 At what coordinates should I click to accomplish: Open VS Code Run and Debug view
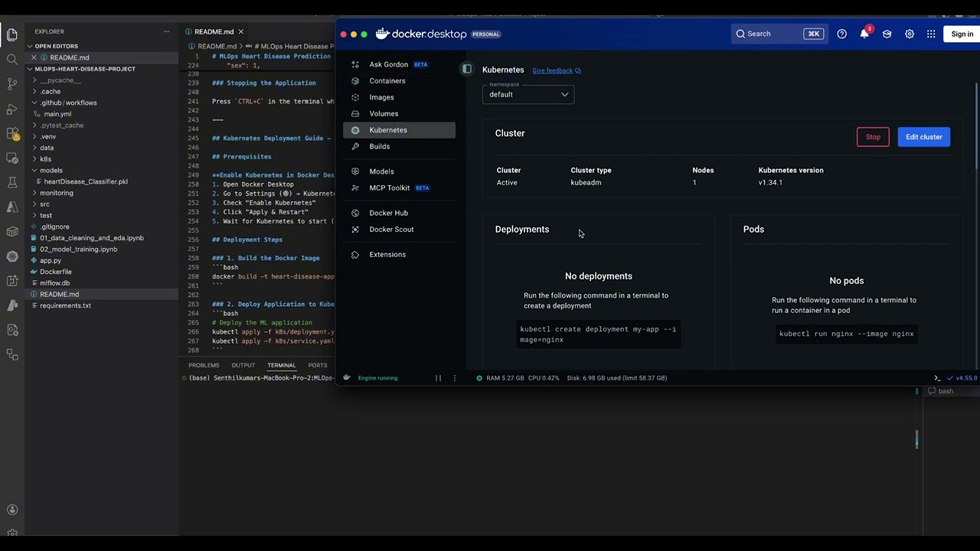pos(12,109)
